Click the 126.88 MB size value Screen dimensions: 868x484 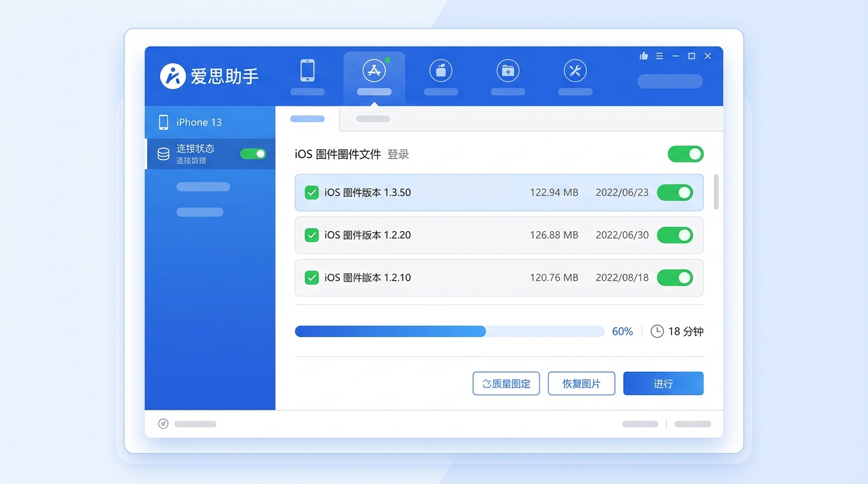(x=554, y=235)
